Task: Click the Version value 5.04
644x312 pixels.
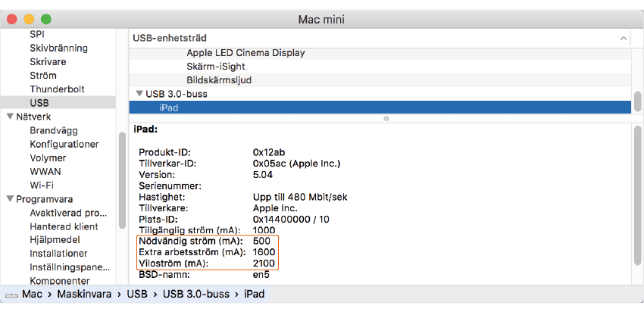Action: point(262,175)
